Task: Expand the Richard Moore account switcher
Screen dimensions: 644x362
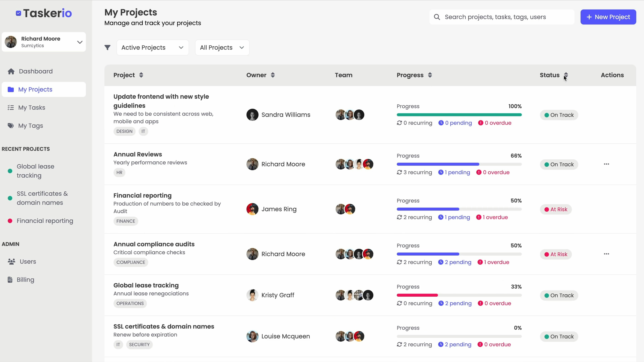Action: (79, 42)
